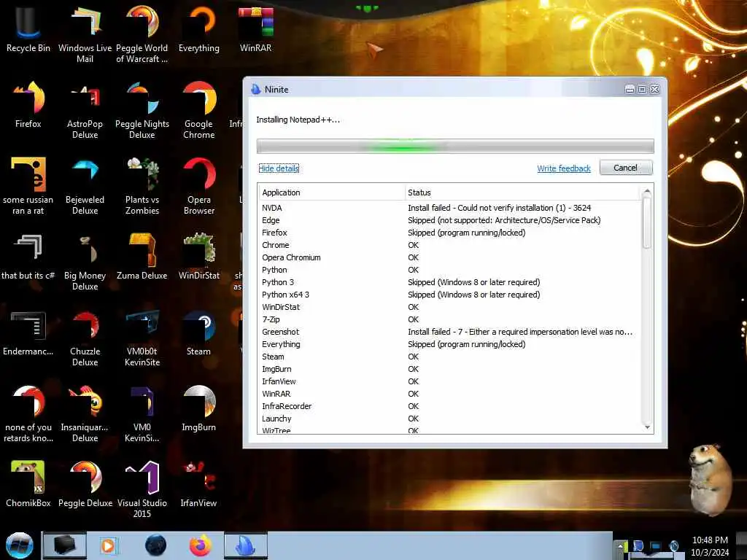Select the Greenshot row
Image resolution: width=747 pixels, height=560 pixels.
pyautogui.click(x=449, y=332)
